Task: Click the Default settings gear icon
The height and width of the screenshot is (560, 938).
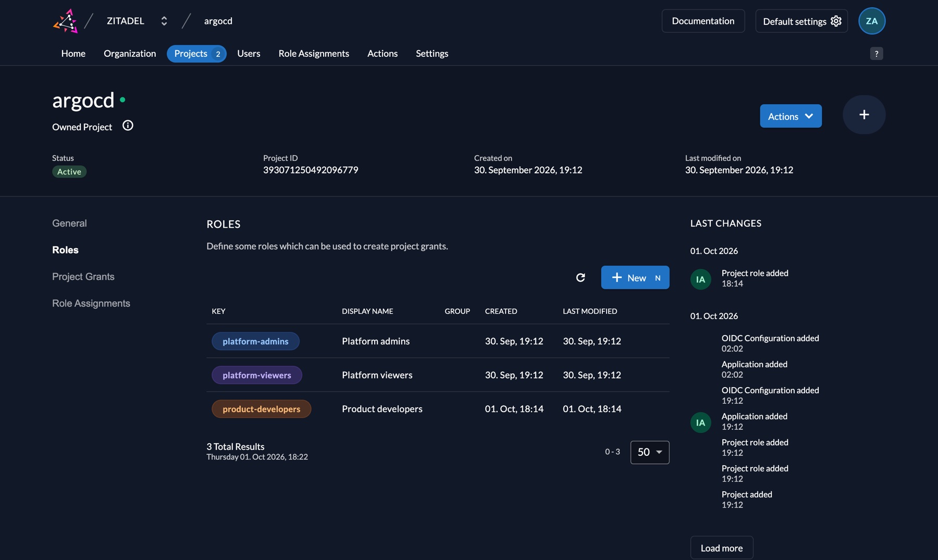Action: [836, 21]
